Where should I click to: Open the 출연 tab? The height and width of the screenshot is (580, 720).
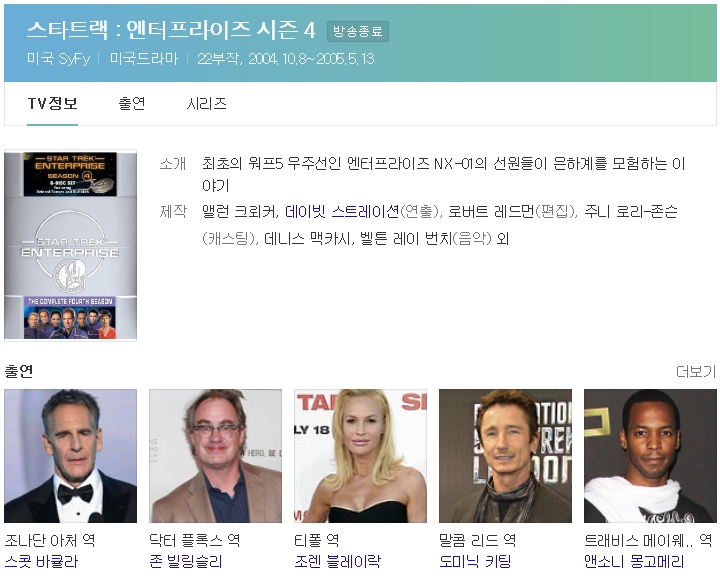132,104
